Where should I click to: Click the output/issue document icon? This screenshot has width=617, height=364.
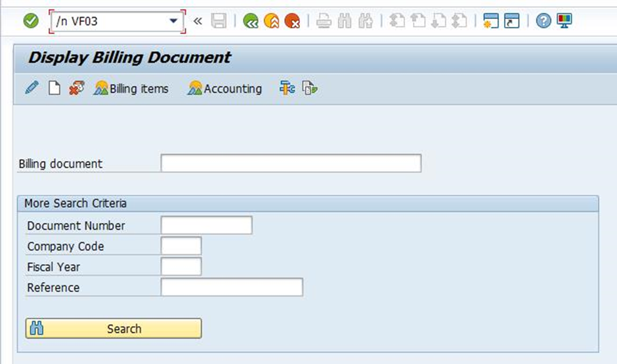click(x=310, y=88)
